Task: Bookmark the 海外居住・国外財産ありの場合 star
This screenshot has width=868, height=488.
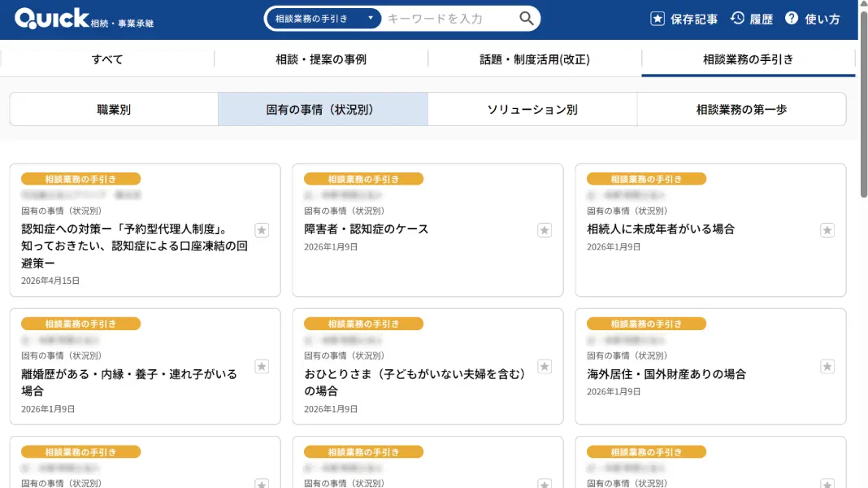Action: [827, 366]
